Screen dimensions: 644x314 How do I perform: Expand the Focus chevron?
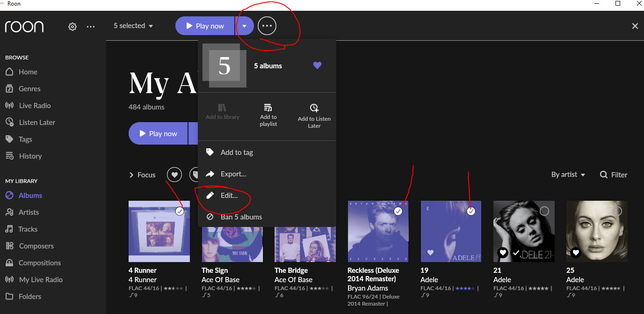click(x=131, y=175)
